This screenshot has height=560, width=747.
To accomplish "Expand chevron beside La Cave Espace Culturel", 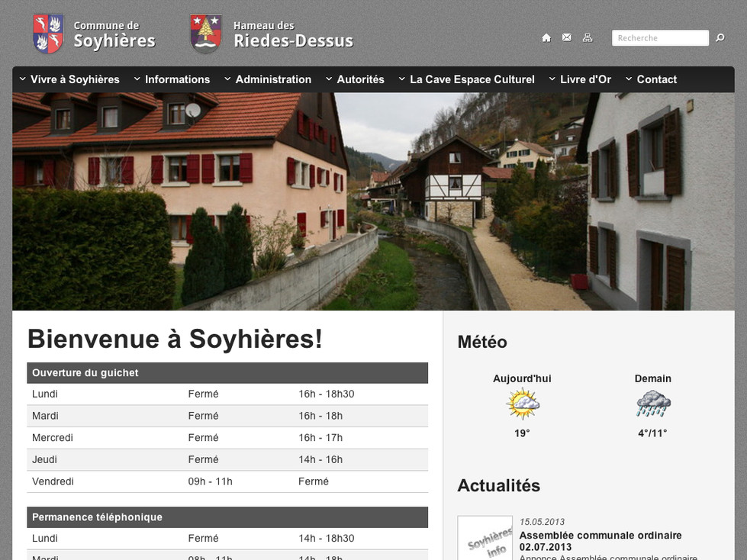I will click(401, 79).
